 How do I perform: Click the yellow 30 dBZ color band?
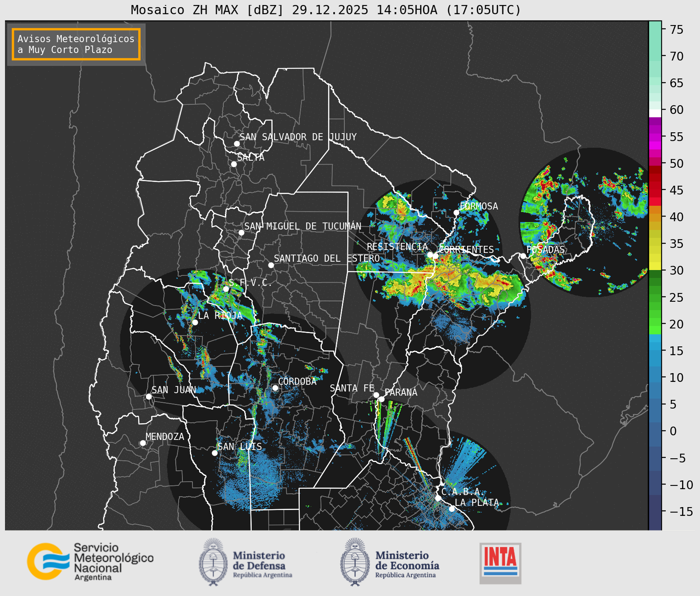655,266
